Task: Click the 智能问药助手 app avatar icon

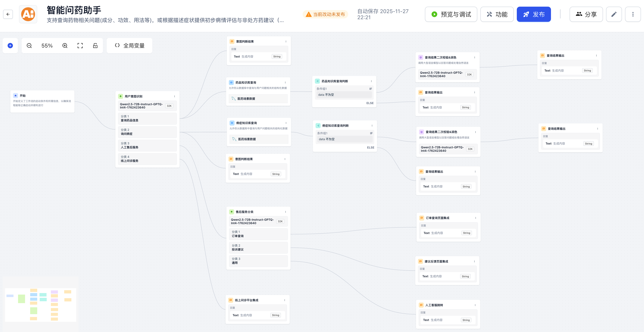Action: [x=28, y=14]
